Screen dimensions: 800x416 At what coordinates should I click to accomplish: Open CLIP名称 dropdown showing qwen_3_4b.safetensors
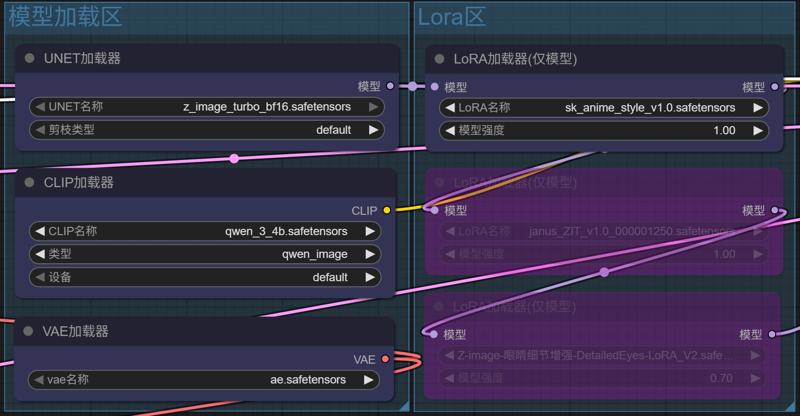coord(205,231)
